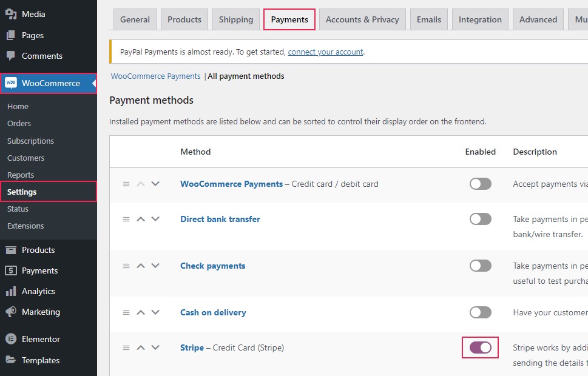Viewport: 588px width, 376px height.
Task: Enable Check payments toggle
Action: point(481,266)
